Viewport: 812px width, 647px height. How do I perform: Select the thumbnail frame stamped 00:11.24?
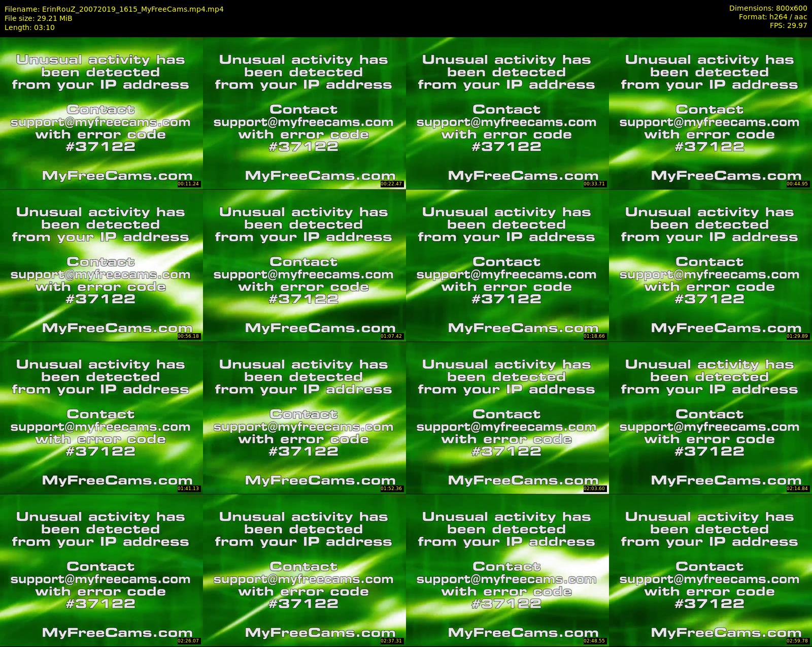(x=101, y=113)
